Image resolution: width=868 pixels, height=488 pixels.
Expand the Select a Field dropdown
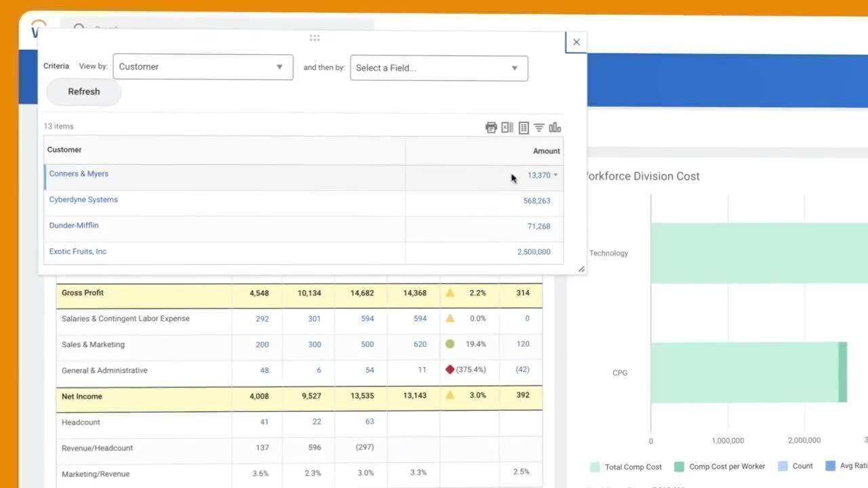tap(439, 68)
